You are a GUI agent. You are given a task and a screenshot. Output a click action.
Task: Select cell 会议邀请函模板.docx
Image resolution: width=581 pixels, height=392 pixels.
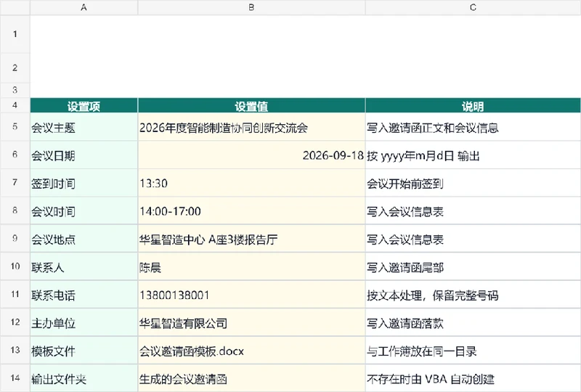[251, 350]
